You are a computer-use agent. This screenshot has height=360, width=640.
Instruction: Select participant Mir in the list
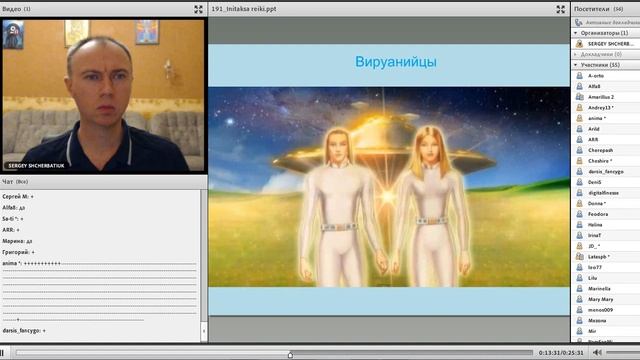tap(606, 331)
